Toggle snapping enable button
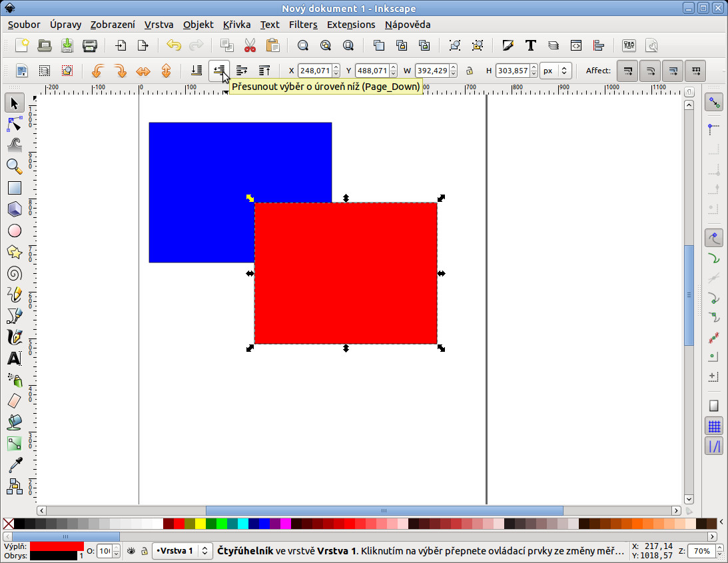728x563 pixels. click(714, 102)
